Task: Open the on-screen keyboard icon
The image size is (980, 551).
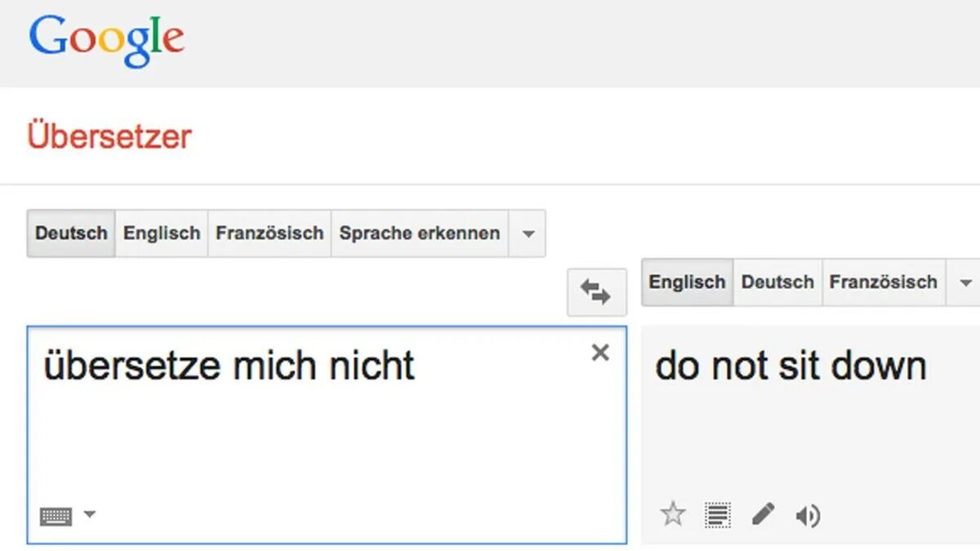Action: [56, 516]
